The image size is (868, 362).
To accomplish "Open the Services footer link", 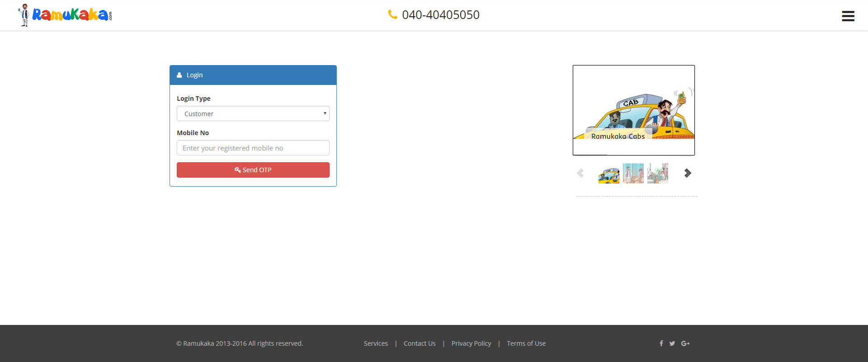I will coord(376,343).
